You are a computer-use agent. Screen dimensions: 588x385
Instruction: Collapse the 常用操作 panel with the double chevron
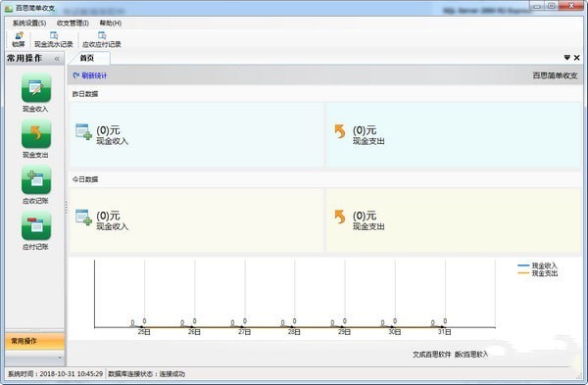pyautogui.click(x=57, y=59)
